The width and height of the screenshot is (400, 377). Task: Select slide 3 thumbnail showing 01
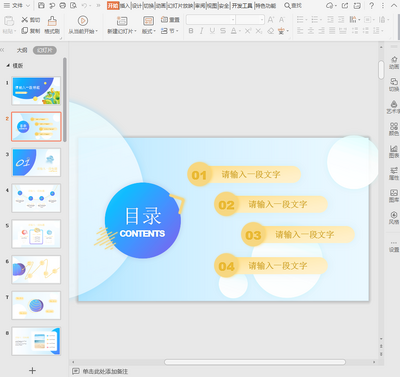(36, 162)
